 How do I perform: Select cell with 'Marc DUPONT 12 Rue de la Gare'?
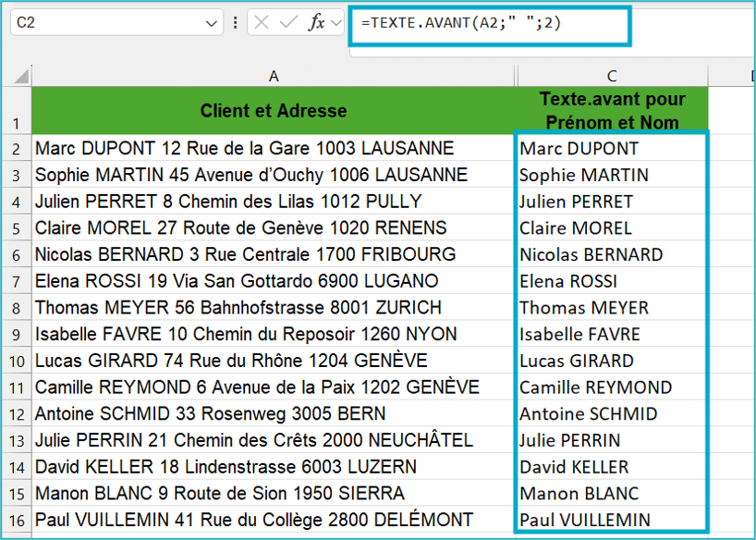[x=274, y=148]
